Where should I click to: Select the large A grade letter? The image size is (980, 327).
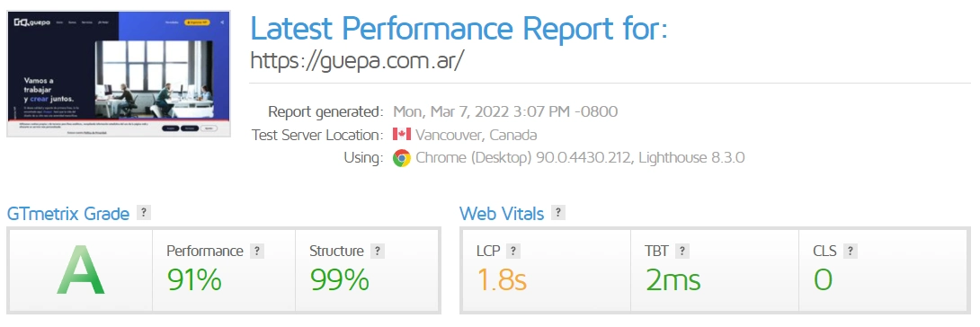click(x=80, y=270)
